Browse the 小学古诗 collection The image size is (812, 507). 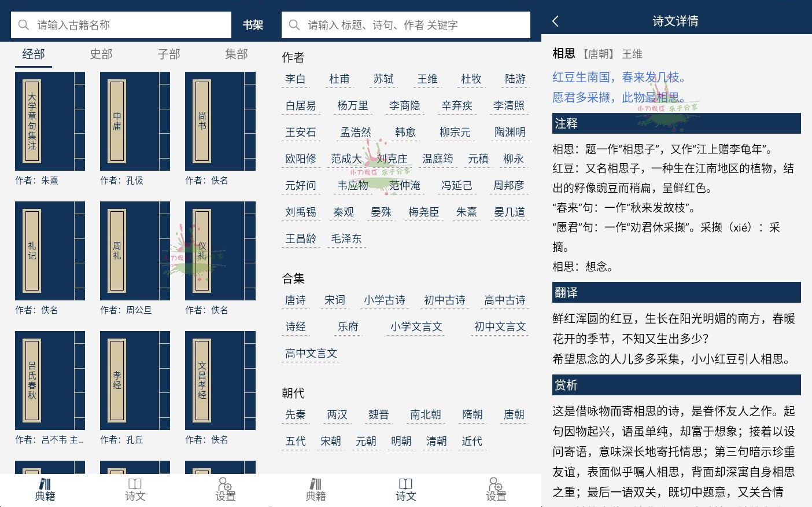pos(384,300)
